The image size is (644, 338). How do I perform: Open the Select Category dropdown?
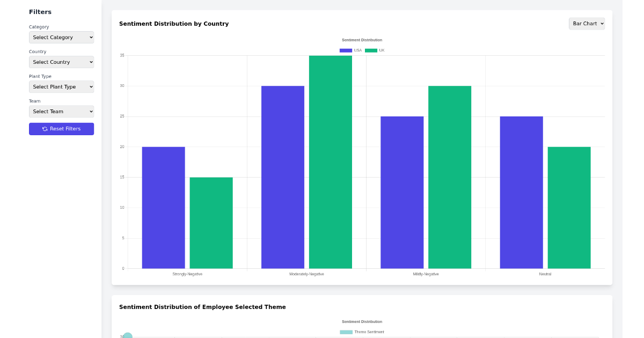[x=61, y=37]
